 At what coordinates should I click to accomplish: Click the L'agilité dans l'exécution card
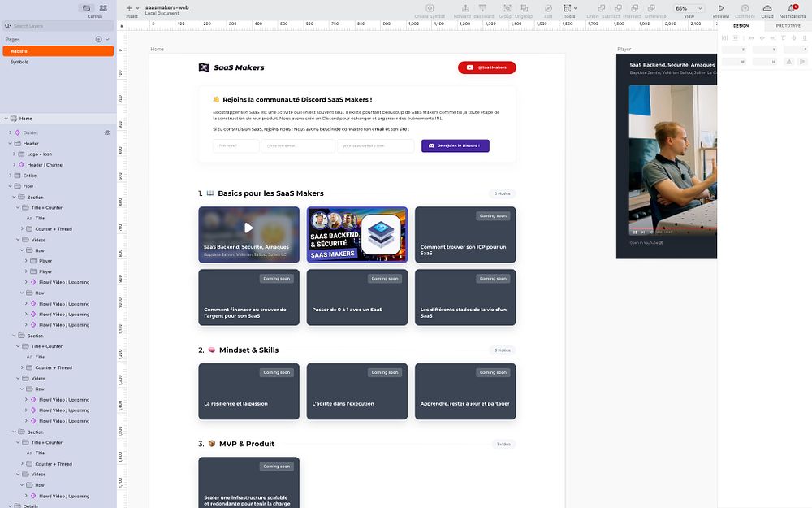click(356, 391)
